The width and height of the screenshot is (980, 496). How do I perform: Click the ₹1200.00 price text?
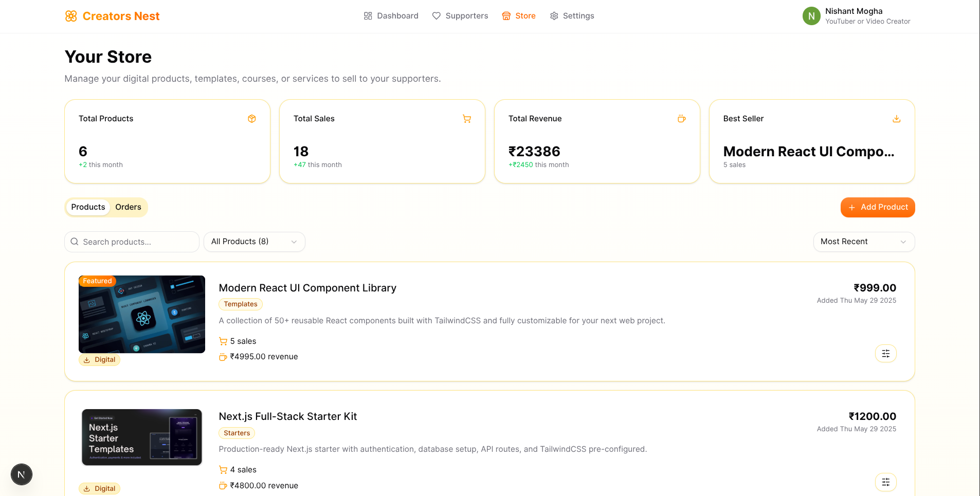(873, 416)
